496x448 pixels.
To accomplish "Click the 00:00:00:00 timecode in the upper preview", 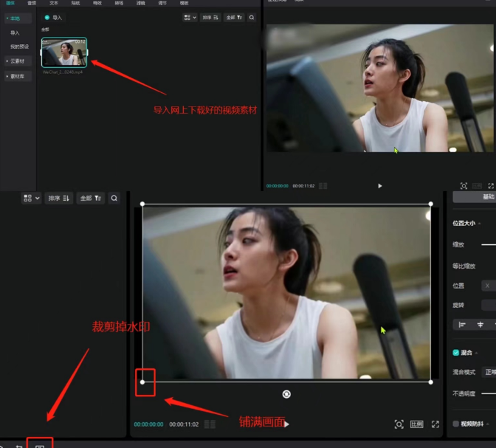I will point(277,186).
